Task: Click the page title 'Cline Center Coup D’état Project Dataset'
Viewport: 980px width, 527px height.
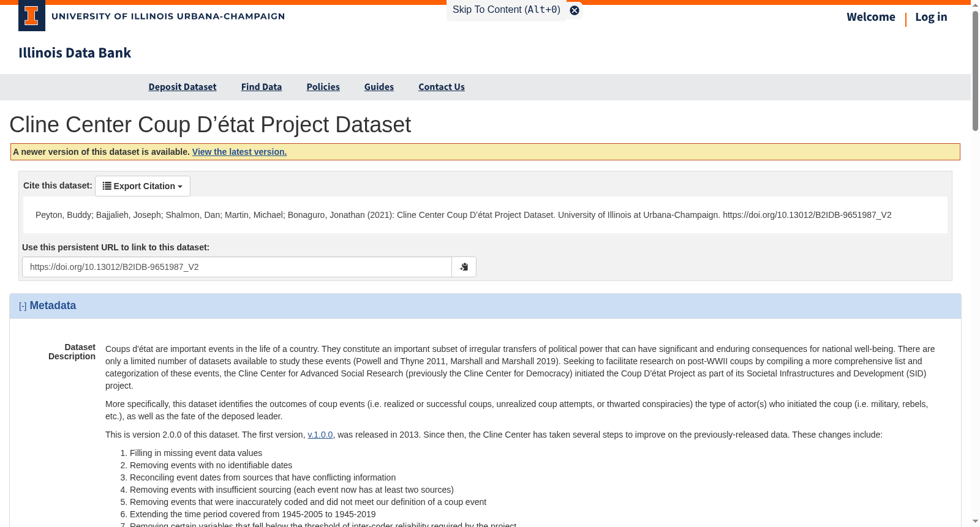Action: (210, 125)
